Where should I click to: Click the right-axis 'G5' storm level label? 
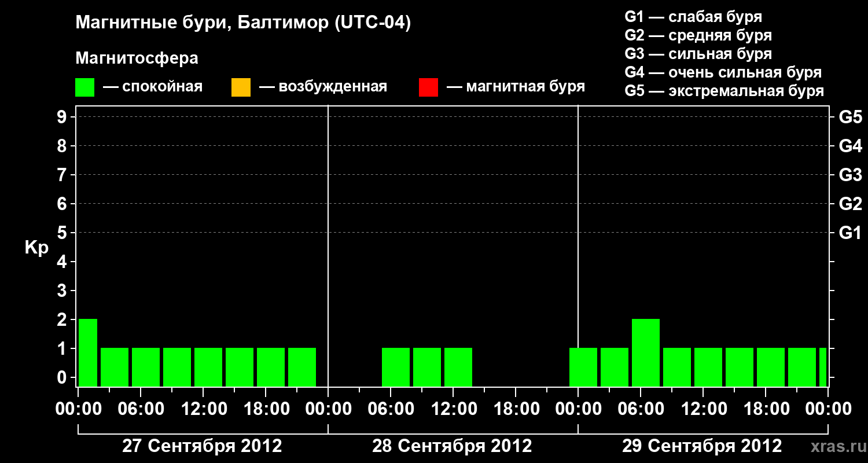[x=851, y=117]
